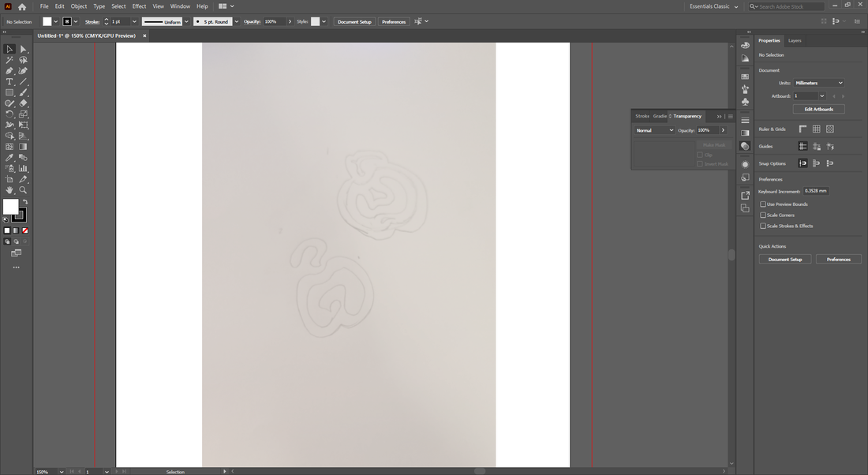Screen dimensions: 868x475
Task: Select the Direct Selection tool
Action: (23, 49)
